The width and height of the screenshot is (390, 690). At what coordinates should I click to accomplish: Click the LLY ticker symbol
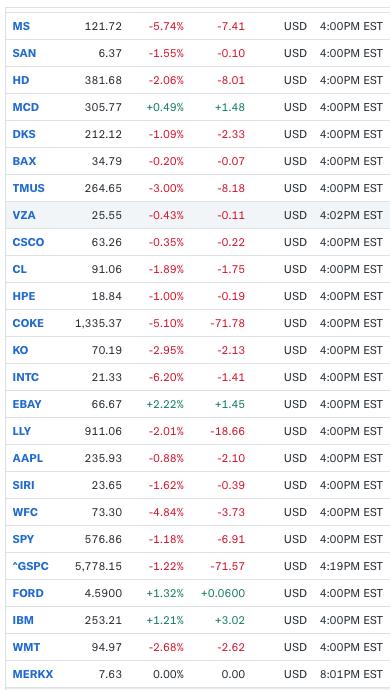pos(22,431)
